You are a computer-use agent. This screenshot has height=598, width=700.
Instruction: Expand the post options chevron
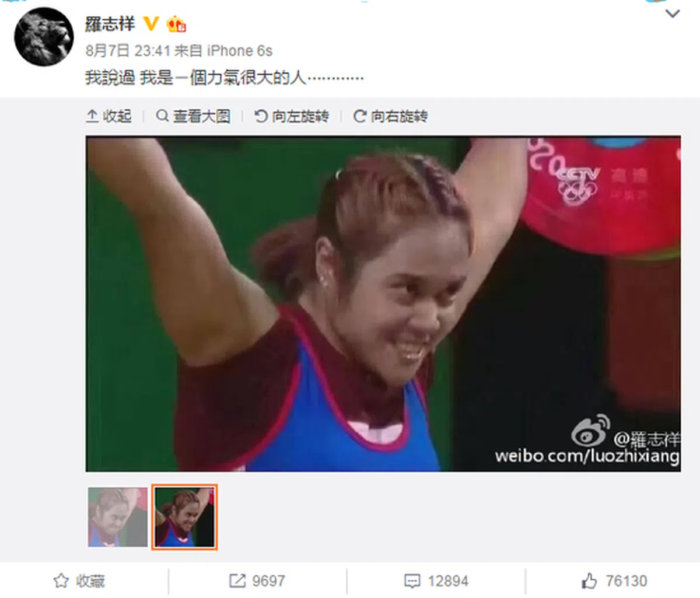click(x=673, y=13)
